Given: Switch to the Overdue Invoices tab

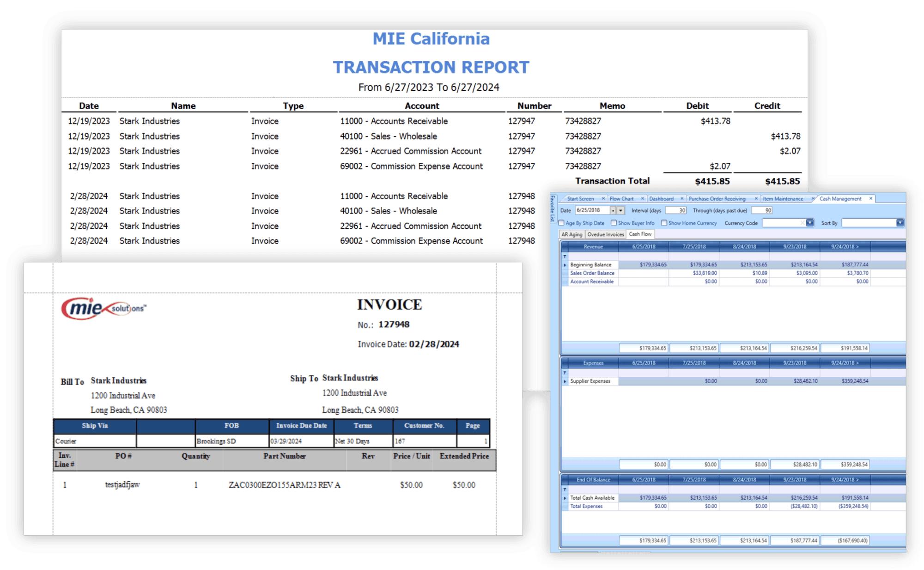Looking at the screenshot, I should 606,234.
